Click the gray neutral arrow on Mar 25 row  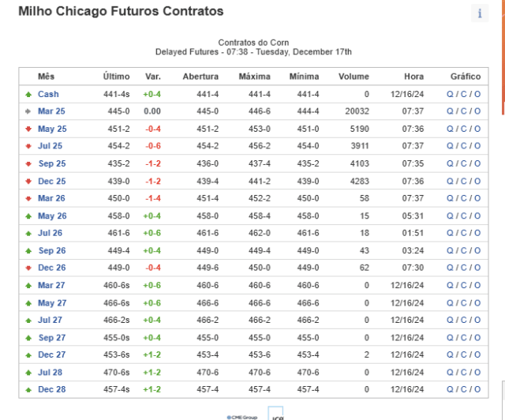tap(28, 111)
